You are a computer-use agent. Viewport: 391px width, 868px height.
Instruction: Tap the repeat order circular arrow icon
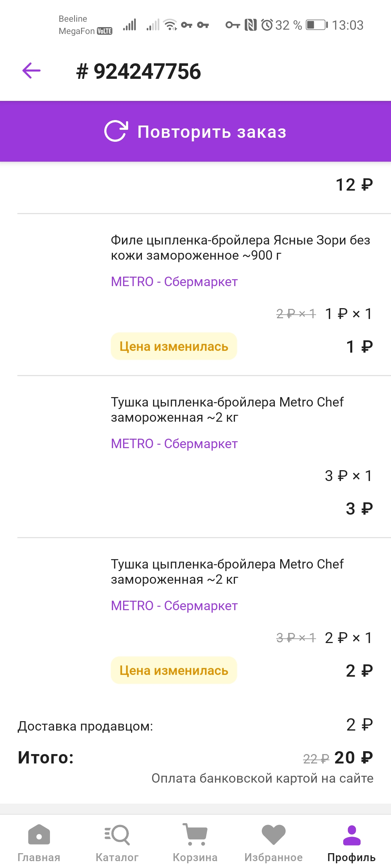116,131
